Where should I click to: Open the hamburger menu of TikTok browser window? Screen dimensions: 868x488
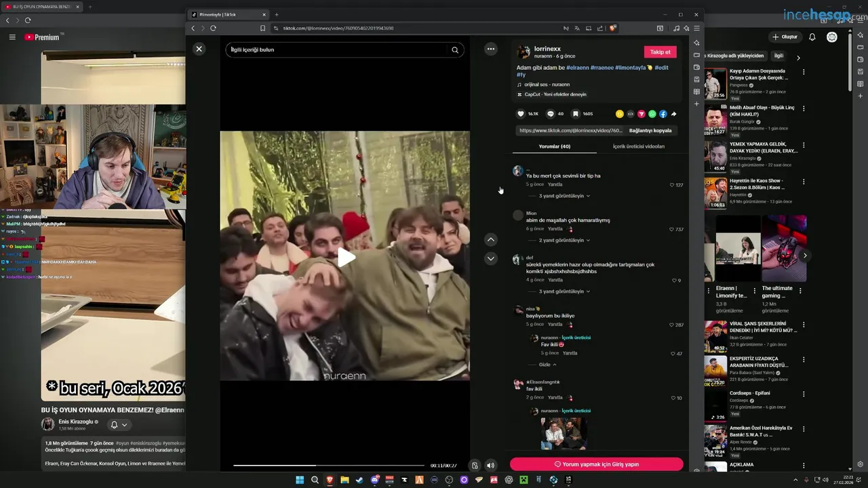tap(696, 28)
